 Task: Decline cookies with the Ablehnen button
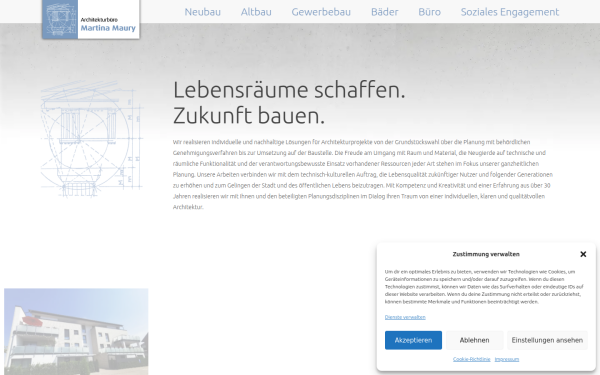coord(474,340)
